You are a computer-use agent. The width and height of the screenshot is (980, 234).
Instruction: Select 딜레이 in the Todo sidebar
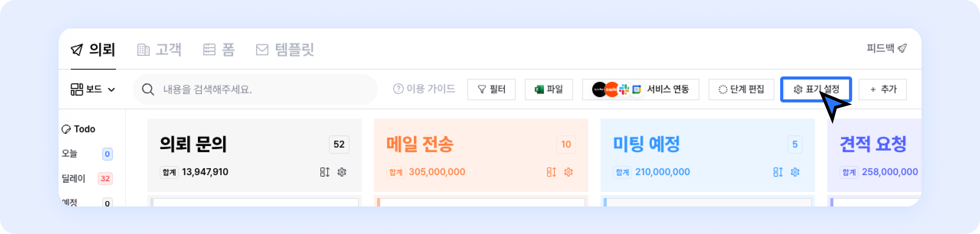tap(74, 179)
